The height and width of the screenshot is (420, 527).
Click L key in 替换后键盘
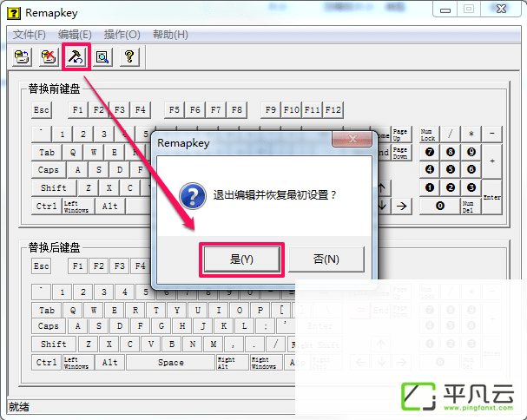tap(245, 326)
